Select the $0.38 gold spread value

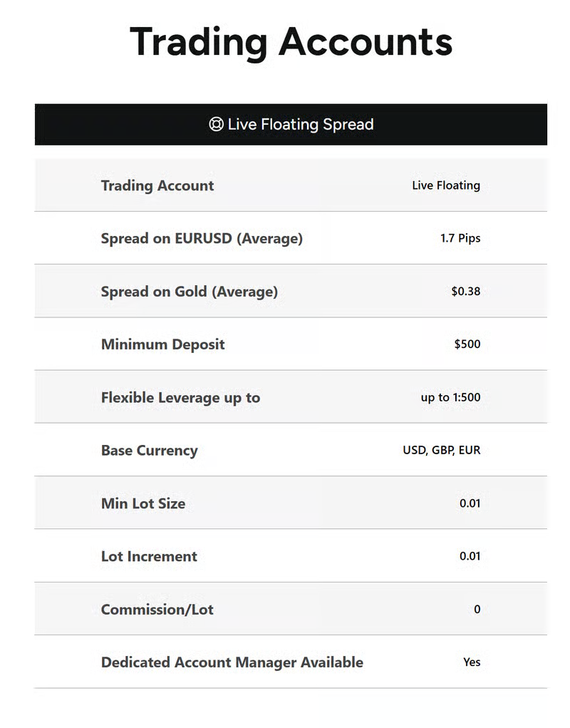466,291
